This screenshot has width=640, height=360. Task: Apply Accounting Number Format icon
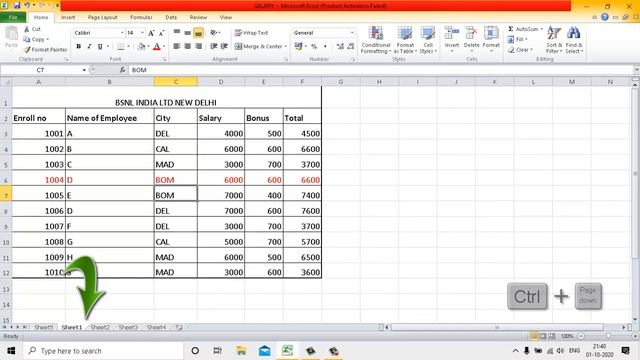pyautogui.click(x=298, y=47)
